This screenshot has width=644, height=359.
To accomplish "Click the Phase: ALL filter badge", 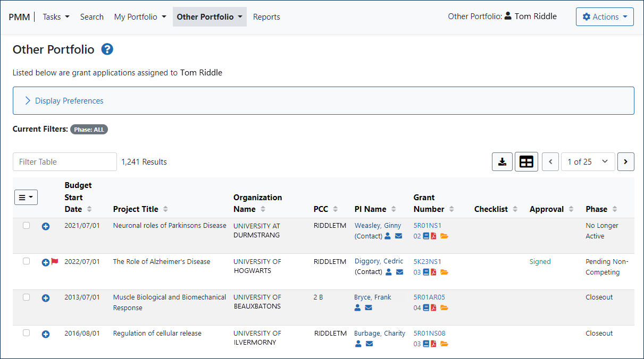I will pyautogui.click(x=89, y=129).
